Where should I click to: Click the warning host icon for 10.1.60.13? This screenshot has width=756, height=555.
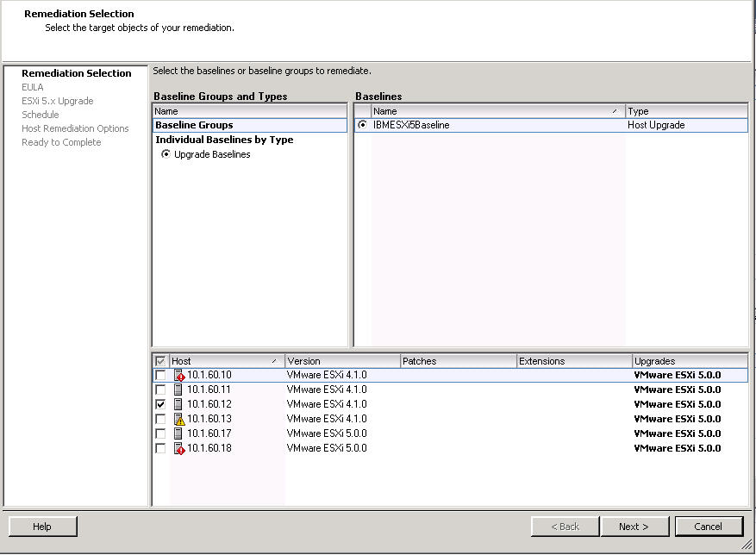tap(179, 419)
